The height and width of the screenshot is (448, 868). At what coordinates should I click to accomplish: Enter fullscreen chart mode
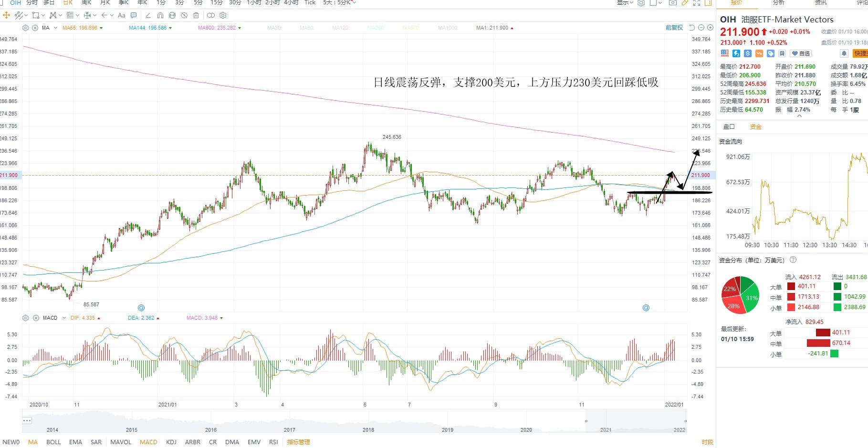[697, 2]
